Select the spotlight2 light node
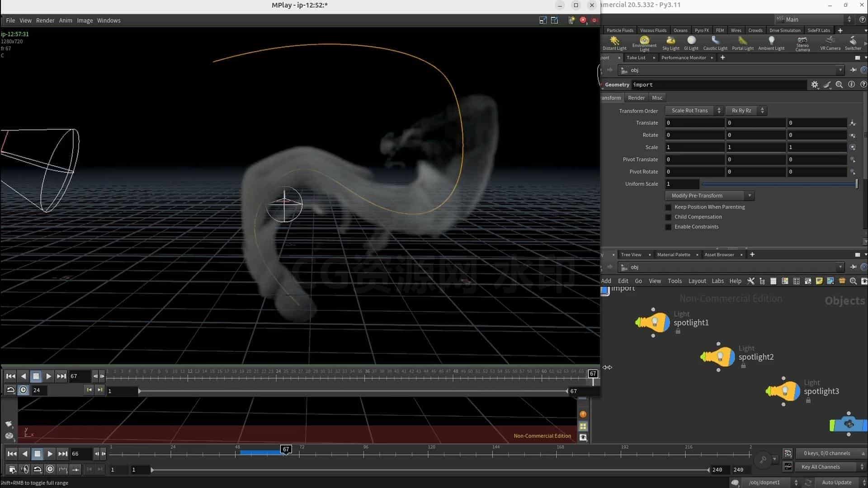This screenshot has height=488, width=868. tap(718, 357)
